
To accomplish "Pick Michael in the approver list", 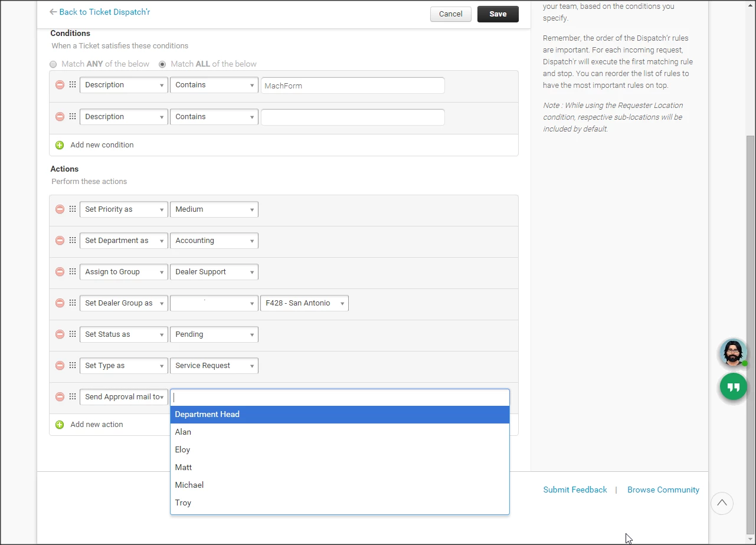I will click(340, 485).
